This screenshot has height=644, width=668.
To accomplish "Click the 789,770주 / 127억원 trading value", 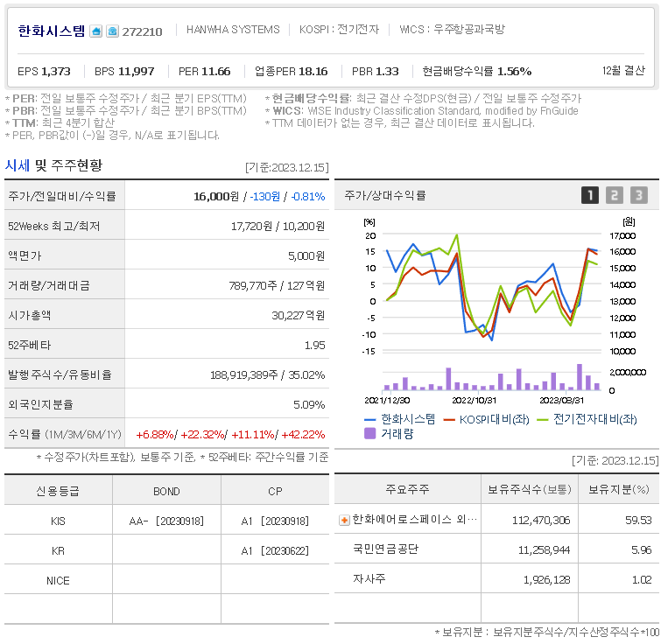I will click(277, 285).
